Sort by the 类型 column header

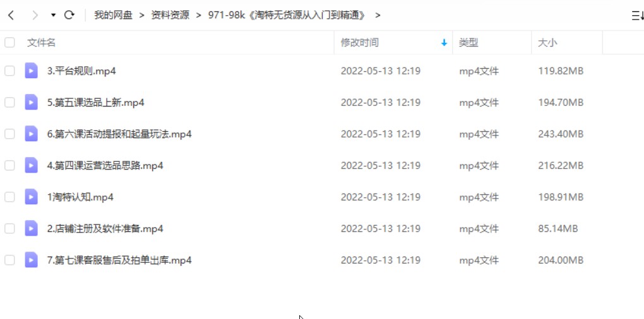(x=468, y=42)
